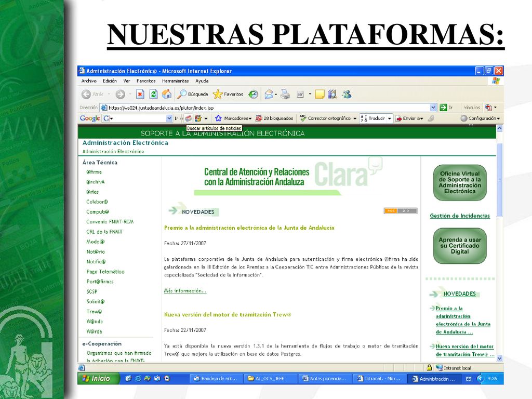Open the Port@firmas sidebar link
This screenshot has height=399, width=532.
[x=100, y=281]
